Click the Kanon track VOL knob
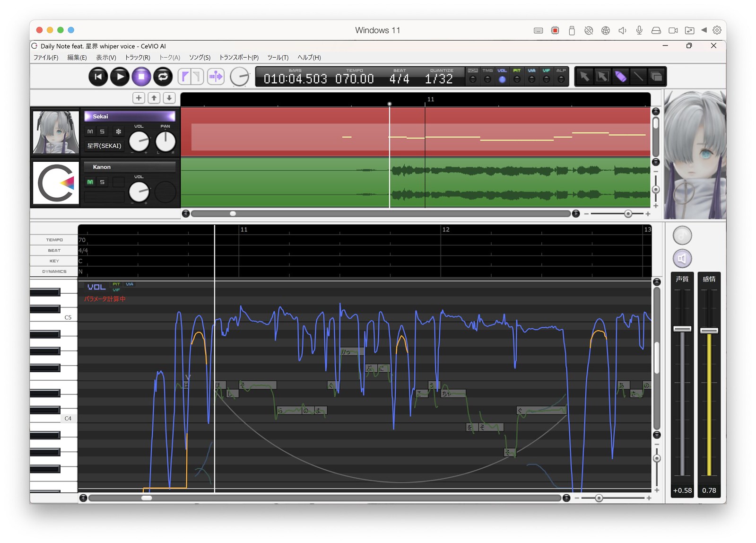This screenshot has height=543, width=756. [139, 192]
